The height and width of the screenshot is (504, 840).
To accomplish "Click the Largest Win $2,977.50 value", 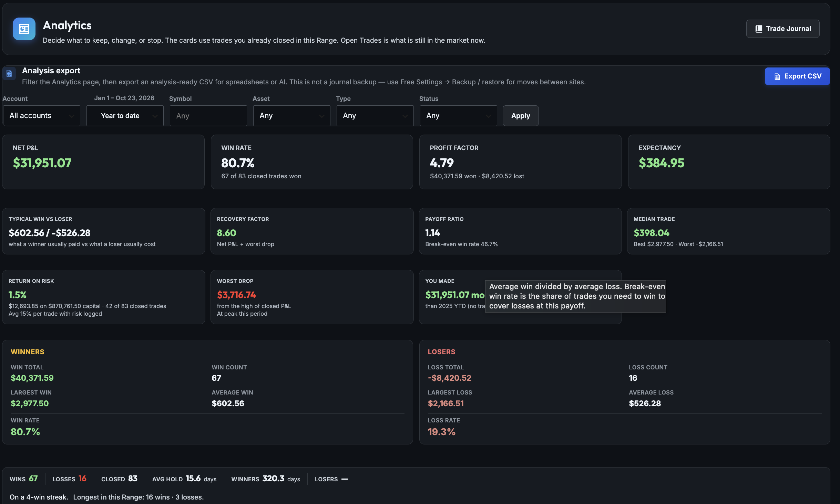I will tap(30, 403).
